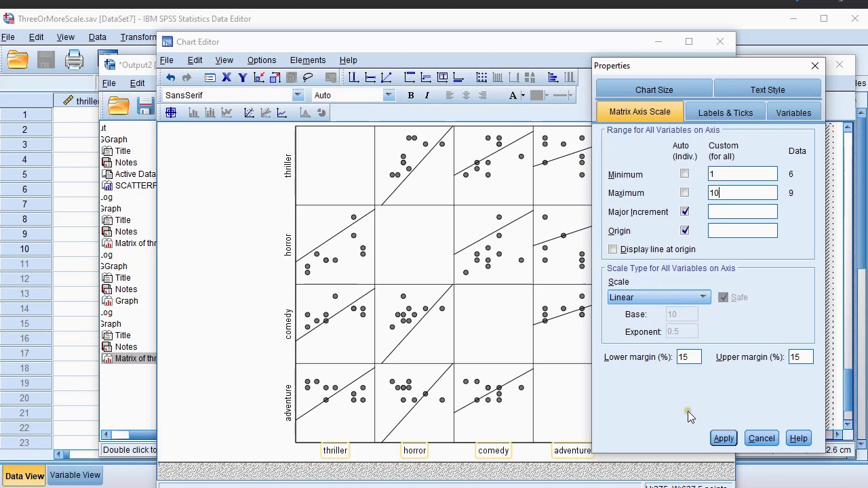Insert an X-axis reference line

(x=353, y=77)
